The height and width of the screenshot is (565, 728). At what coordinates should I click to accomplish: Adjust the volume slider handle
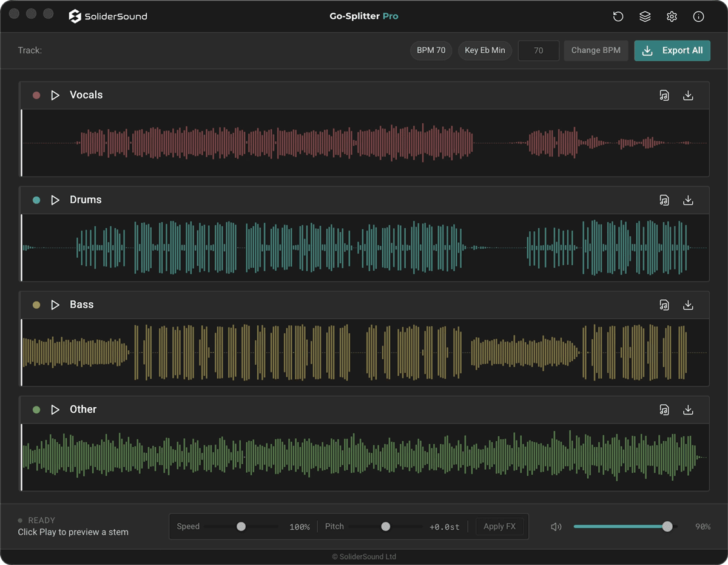click(667, 527)
